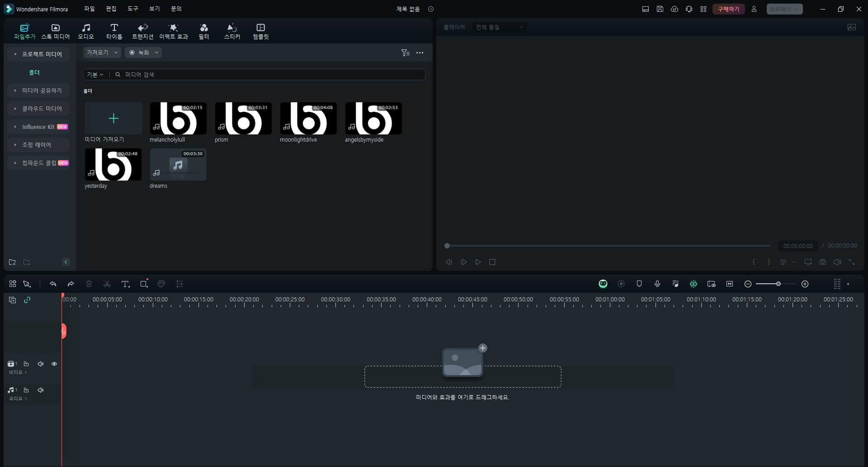Select the melancholylull audio clip

tap(178, 119)
